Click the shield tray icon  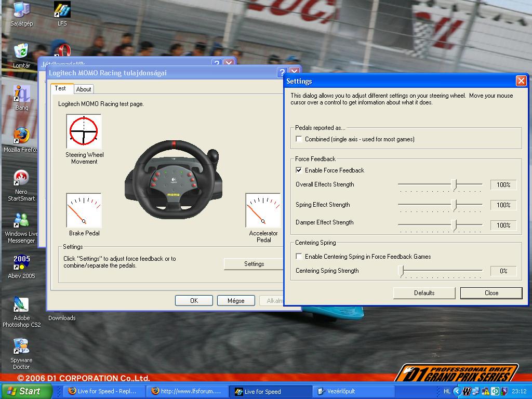(504, 392)
